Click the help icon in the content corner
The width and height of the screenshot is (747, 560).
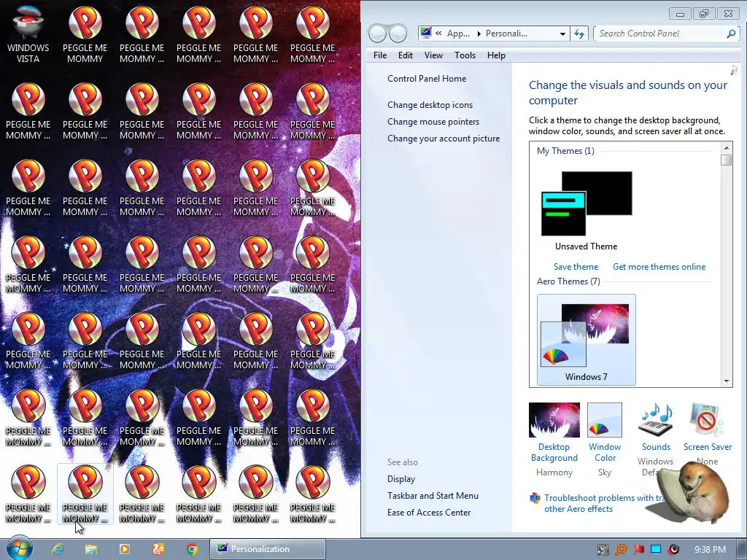pos(734,71)
